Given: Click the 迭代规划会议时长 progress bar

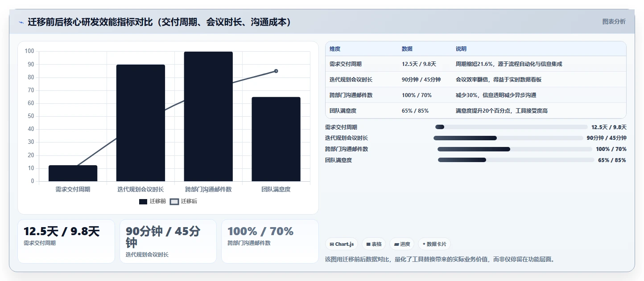Looking at the screenshot, I should tap(508, 138).
